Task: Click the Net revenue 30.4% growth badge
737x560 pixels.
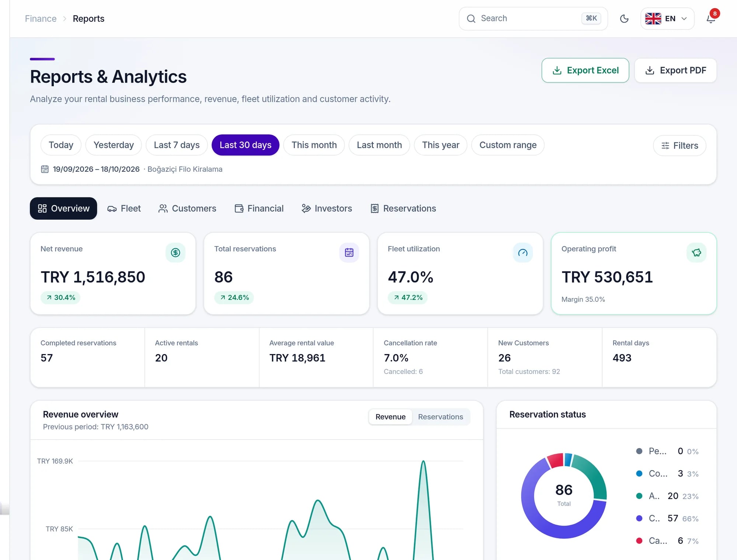Action: [61, 297]
